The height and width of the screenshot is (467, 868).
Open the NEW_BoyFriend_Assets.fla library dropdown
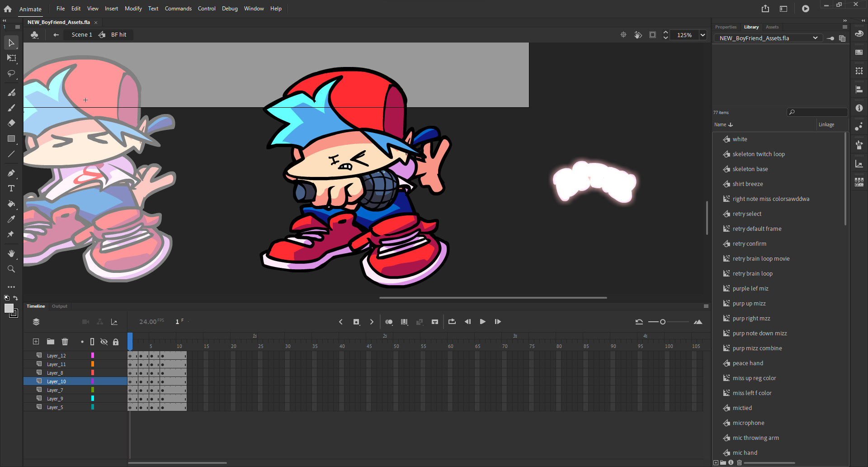click(x=816, y=38)
